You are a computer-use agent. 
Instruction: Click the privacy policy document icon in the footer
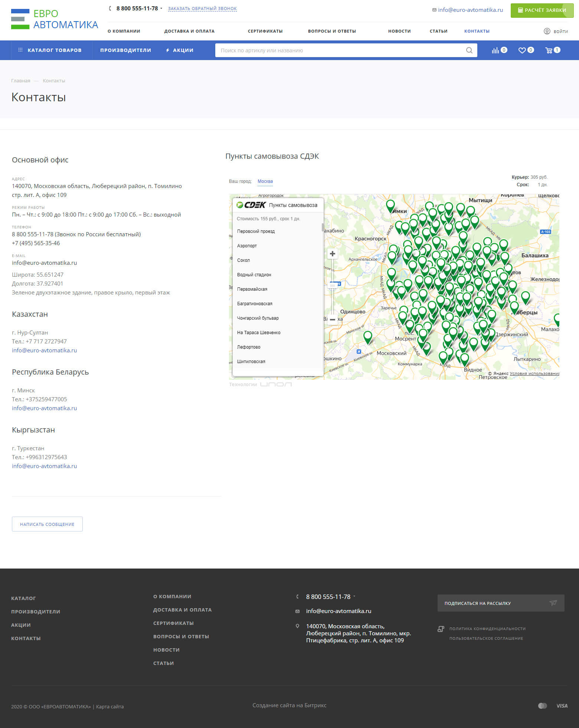(x=441, y=629)
